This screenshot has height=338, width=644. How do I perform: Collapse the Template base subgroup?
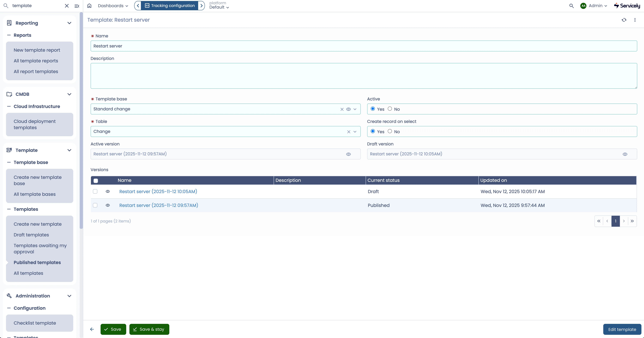[x=9, y=162]
